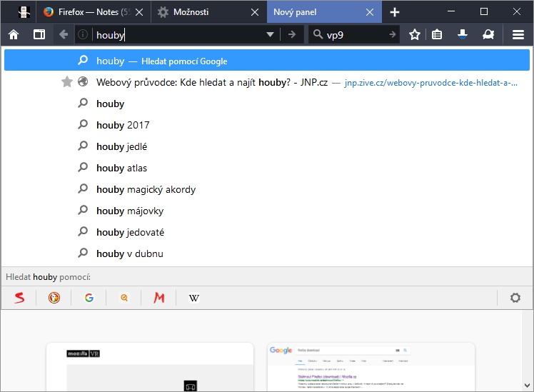The height and width of the screenshot is (392, 534).
Task: Click magnifier icon in search box
Action: pos(318,34)
